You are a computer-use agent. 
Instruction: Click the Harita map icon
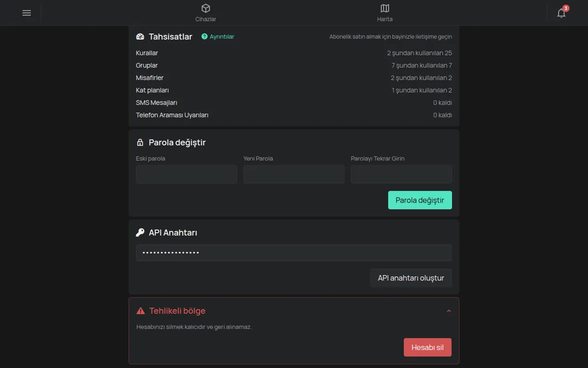(x=385, y=8)
